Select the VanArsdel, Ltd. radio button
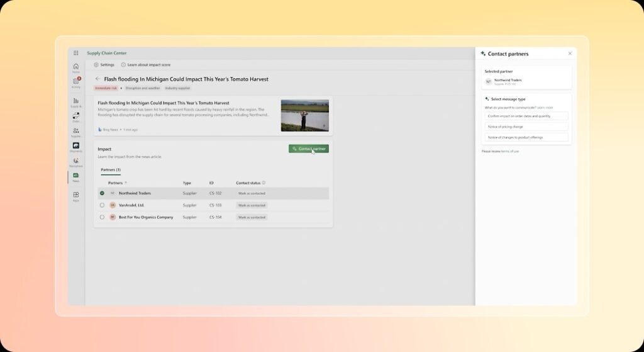Image resolution: width=644 pixels, height=352 pixels. [x=102, y=205]
